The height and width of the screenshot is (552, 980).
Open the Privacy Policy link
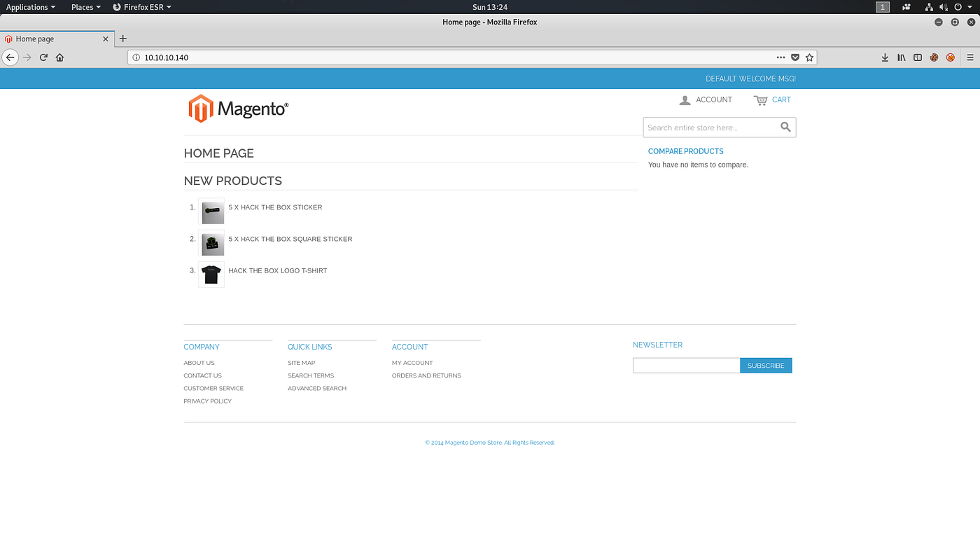(208, 401)
